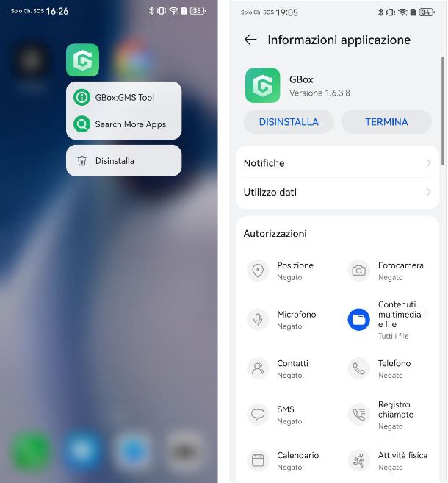Open Telefono permission label
This screenshot has width=448, height=483.
tap(394, 363)
